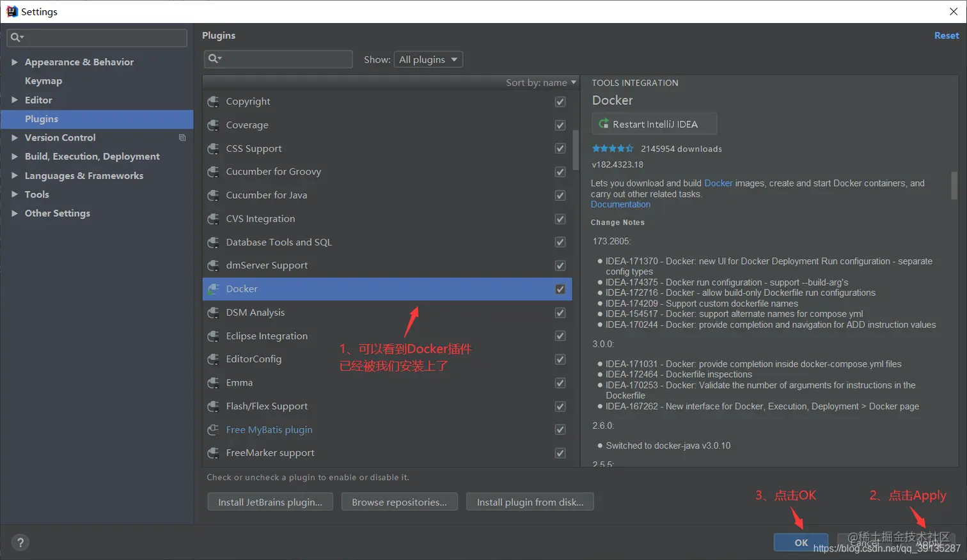Viewport: 967px width, 560px height.
Task: Click the dmServer Support plugin icon
Action: [213, 265]
